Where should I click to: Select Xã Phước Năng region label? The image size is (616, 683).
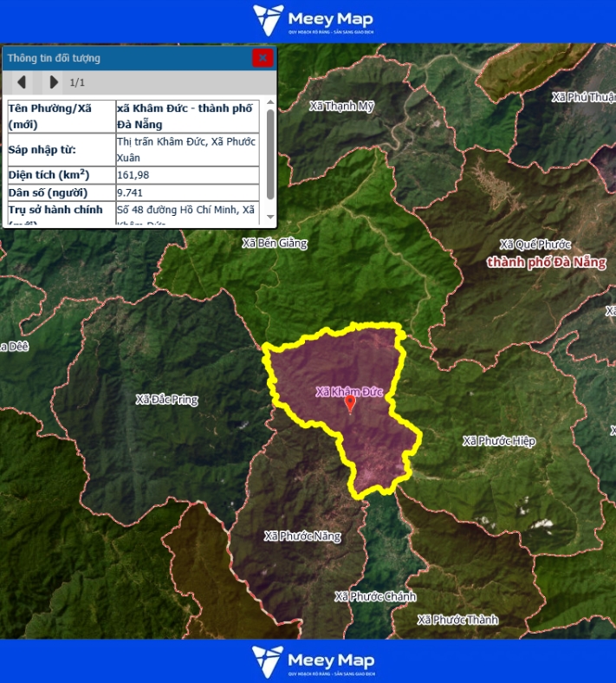[302, 537]
